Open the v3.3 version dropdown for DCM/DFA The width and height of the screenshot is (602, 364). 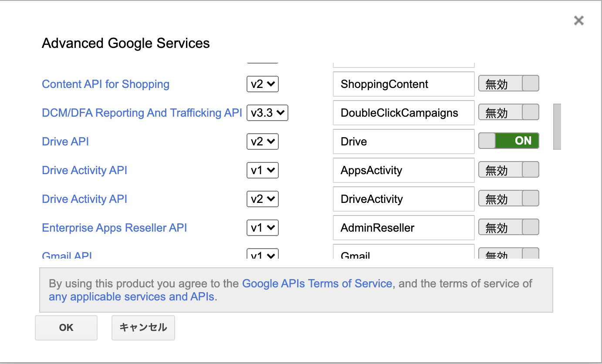(267, 113)
